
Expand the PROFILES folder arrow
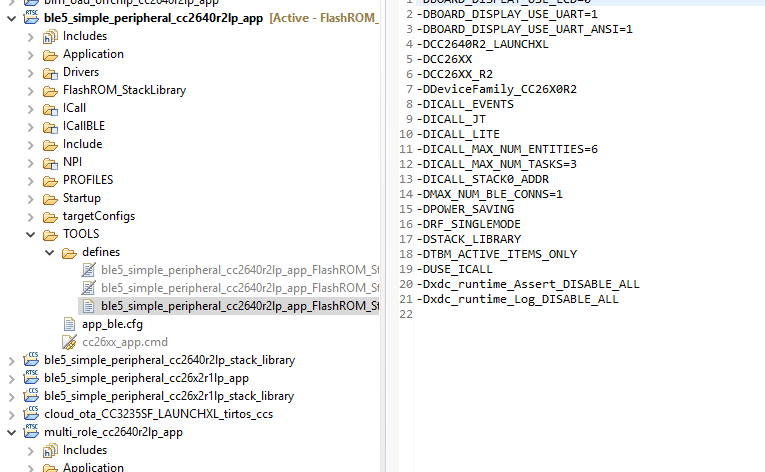(x=30, y=181)
